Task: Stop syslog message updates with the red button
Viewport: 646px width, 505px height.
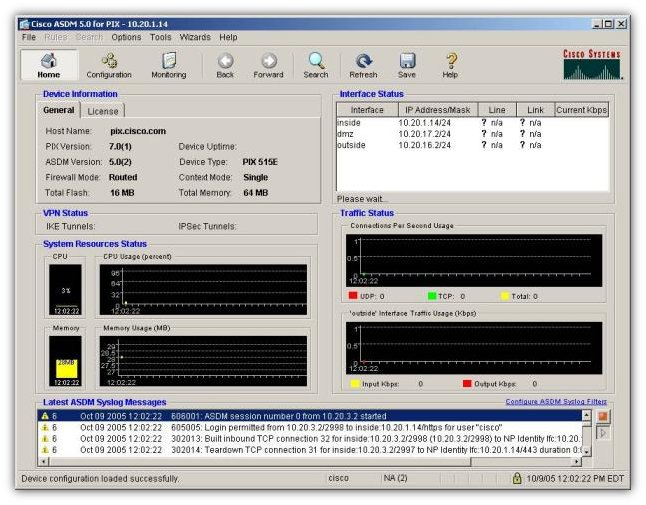Action: (603, 416)
